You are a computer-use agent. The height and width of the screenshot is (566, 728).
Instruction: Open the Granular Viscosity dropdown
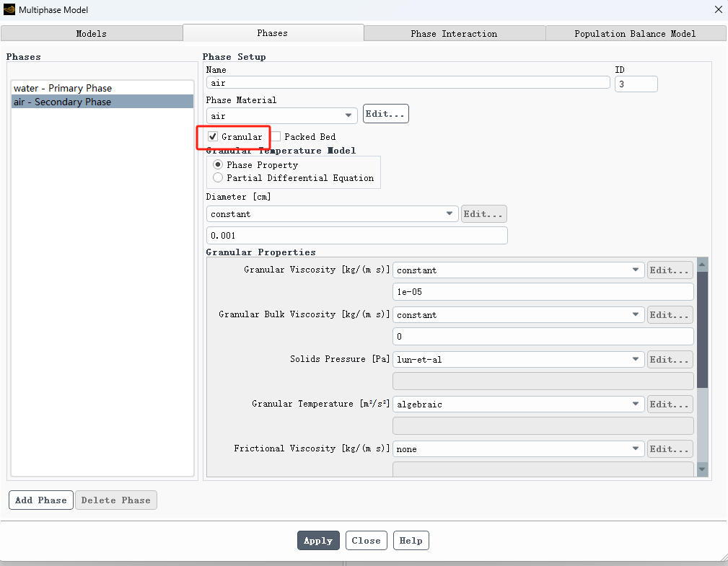click(518, 270)
